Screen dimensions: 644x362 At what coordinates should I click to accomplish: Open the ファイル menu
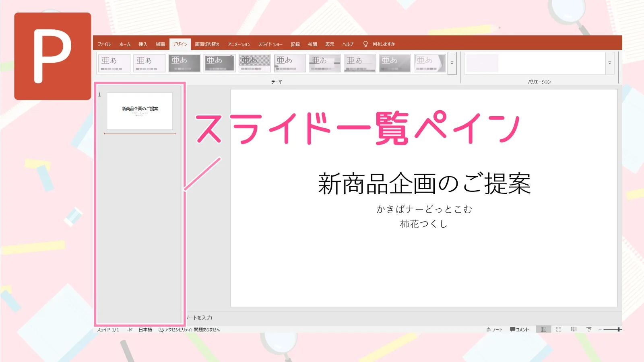[x=104, y=44]
